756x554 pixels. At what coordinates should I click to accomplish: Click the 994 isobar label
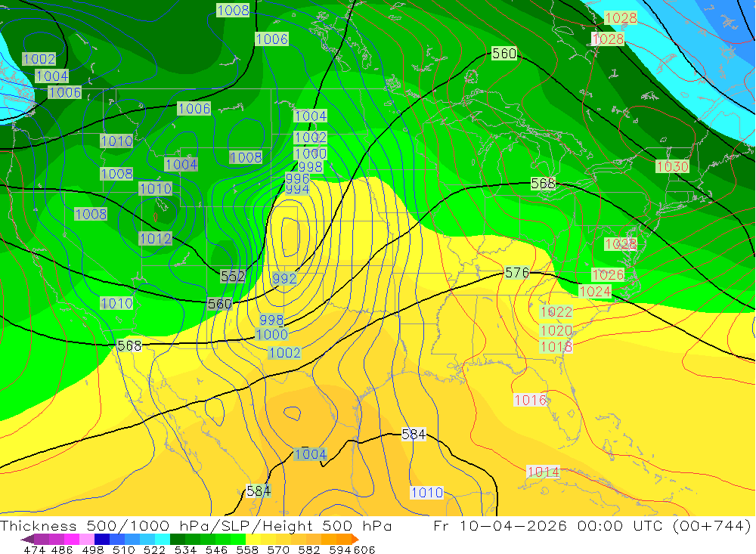297,190
